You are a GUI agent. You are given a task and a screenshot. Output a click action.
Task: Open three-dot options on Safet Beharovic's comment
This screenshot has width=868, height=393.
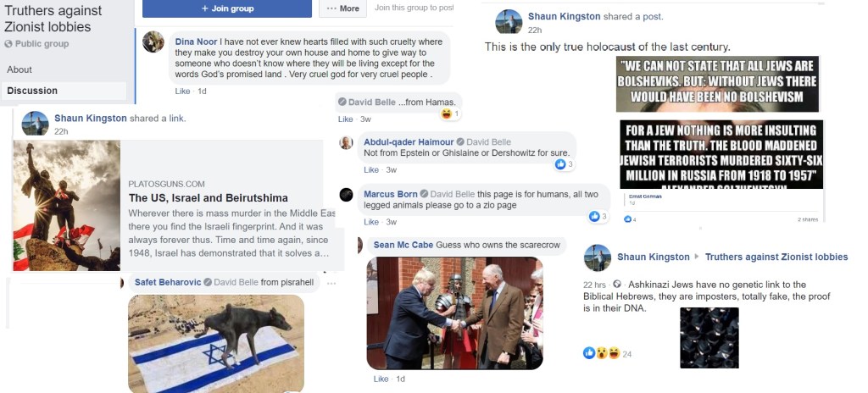(331, 283)
